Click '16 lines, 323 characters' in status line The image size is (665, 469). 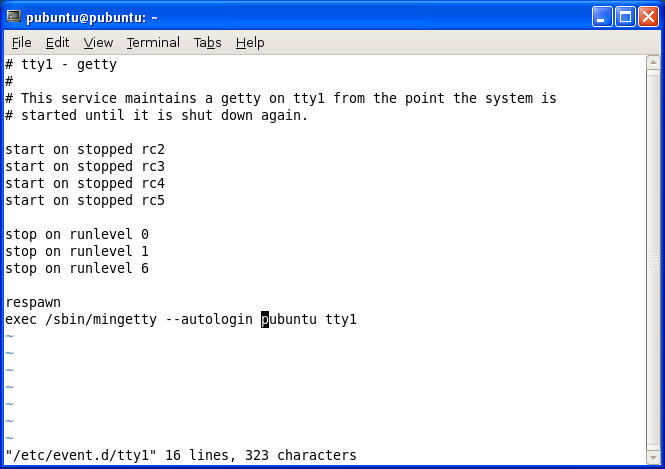(261, 455)
